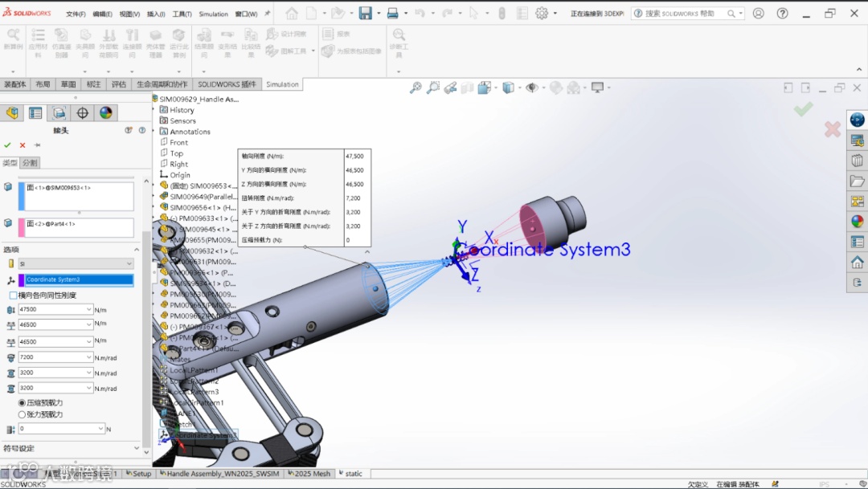
Task: Open the File Explorer folder in the task pane
Action: [857, 181]
